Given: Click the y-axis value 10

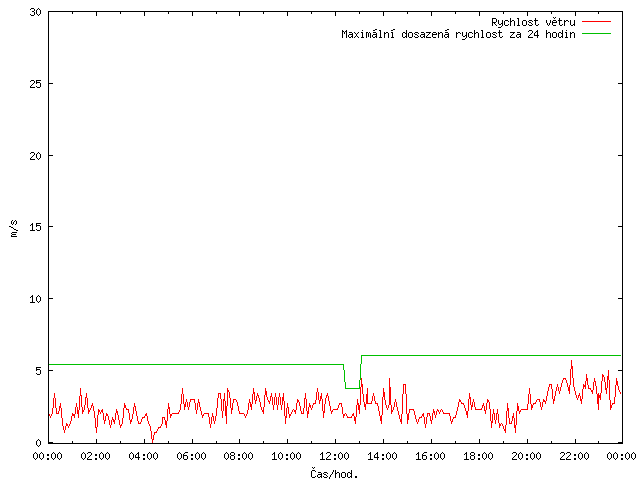Looking at the screenshot, I should click(36, 299).
